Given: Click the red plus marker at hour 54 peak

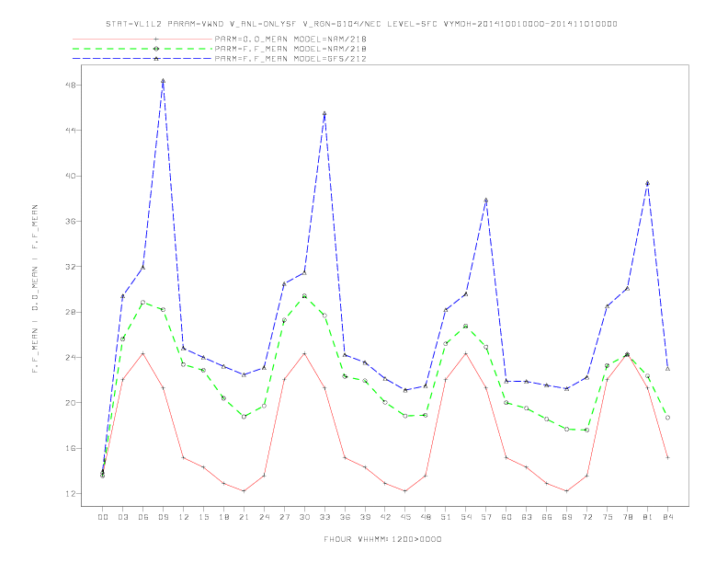Looking at the screenshot, I should tap(466, 353).
